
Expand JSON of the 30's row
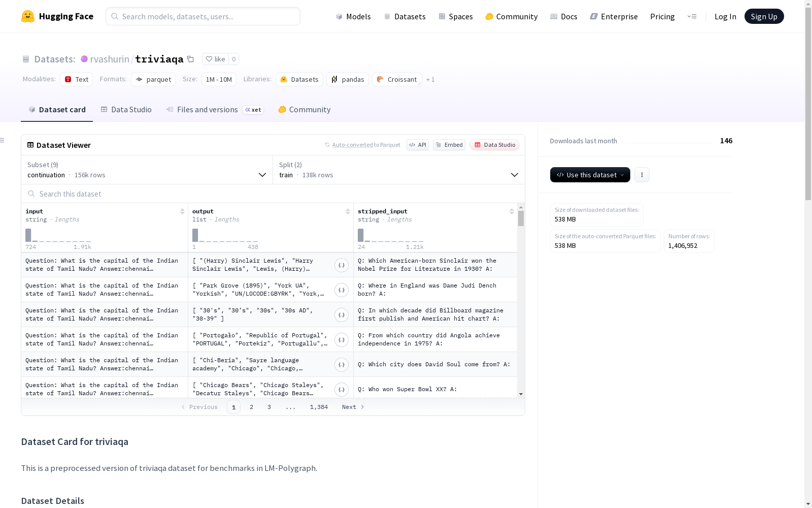point(342,315)
